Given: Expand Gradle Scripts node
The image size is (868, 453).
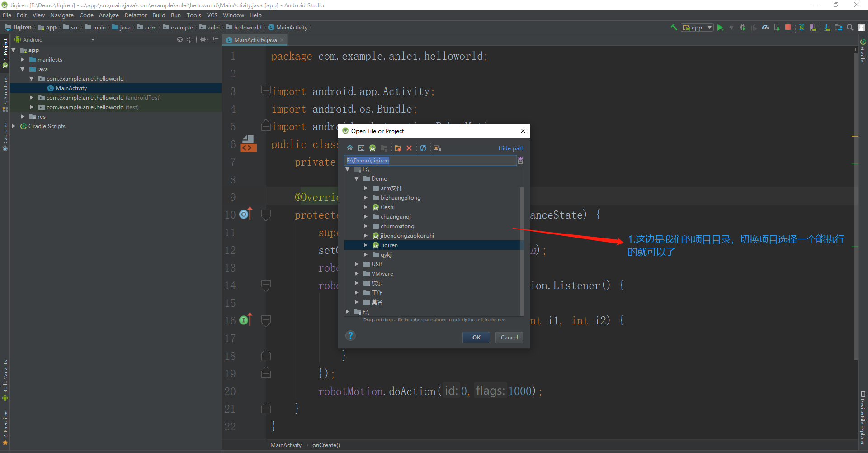Looking at the screenshot, I should pyautogui.click(x=14, y=126).
